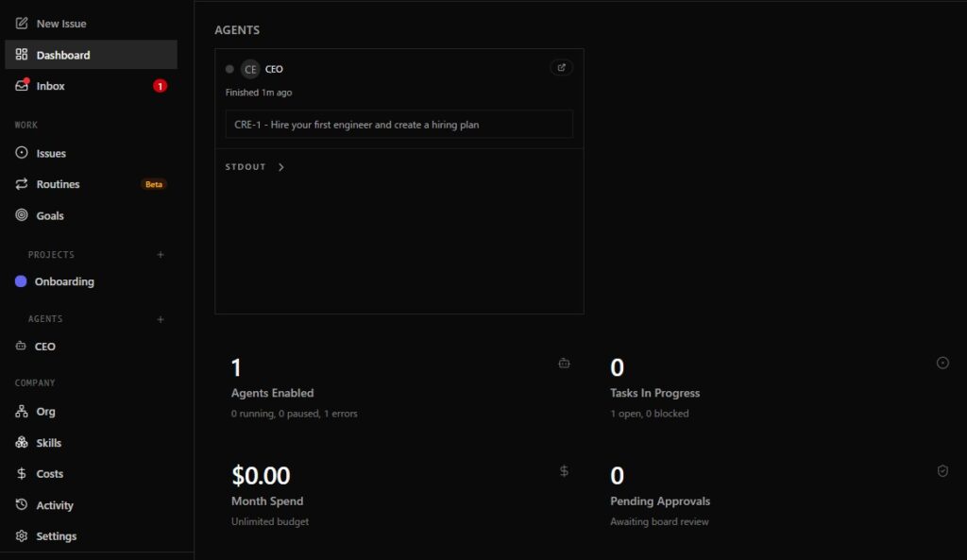Image resolution: width=967 pixels, height=560 pixels.
Task: Click the Skills boxes icon
Action: (22, 443)
